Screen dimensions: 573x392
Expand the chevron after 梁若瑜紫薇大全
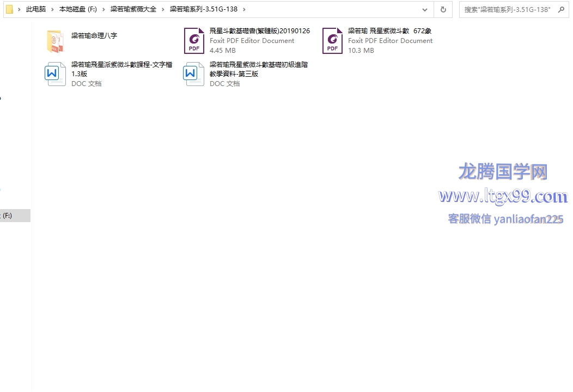(x=163, y=9)
